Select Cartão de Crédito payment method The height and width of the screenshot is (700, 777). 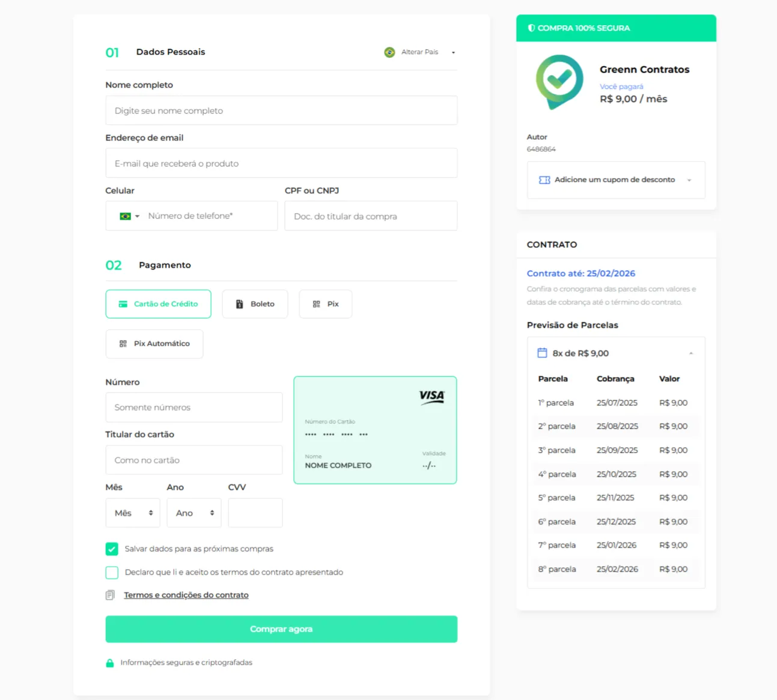pos(159,304)
